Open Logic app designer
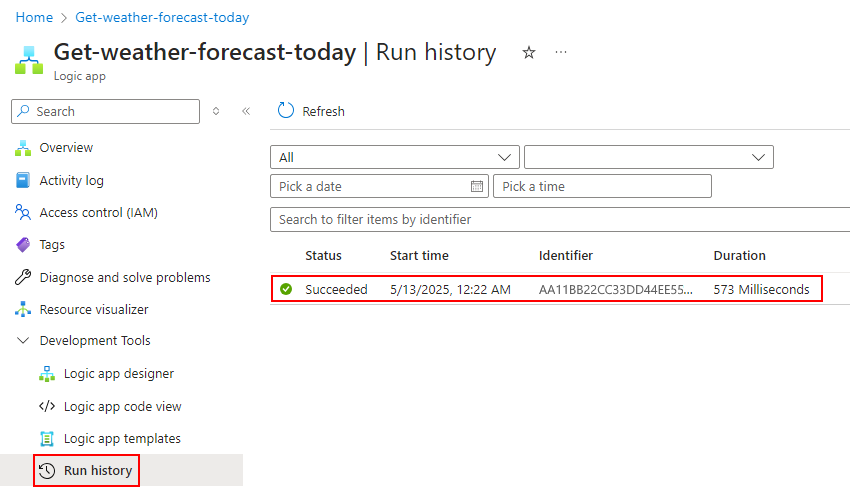 pos(119,373)
